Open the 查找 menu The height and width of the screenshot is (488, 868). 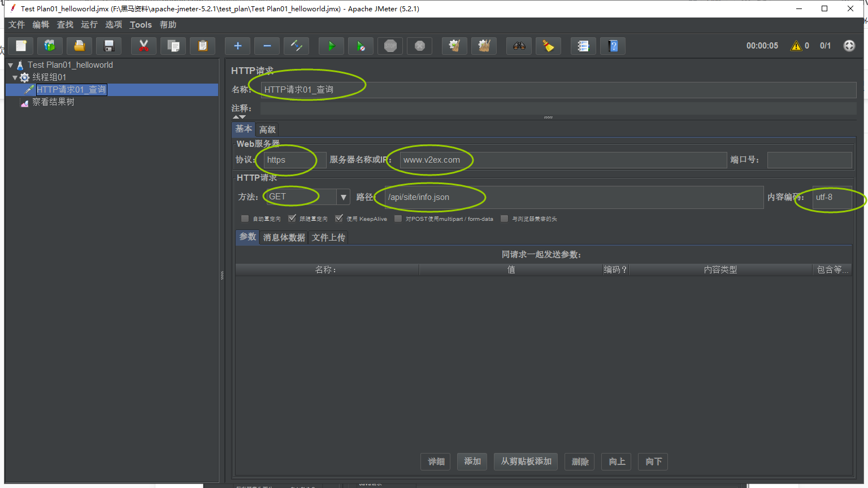65,25
